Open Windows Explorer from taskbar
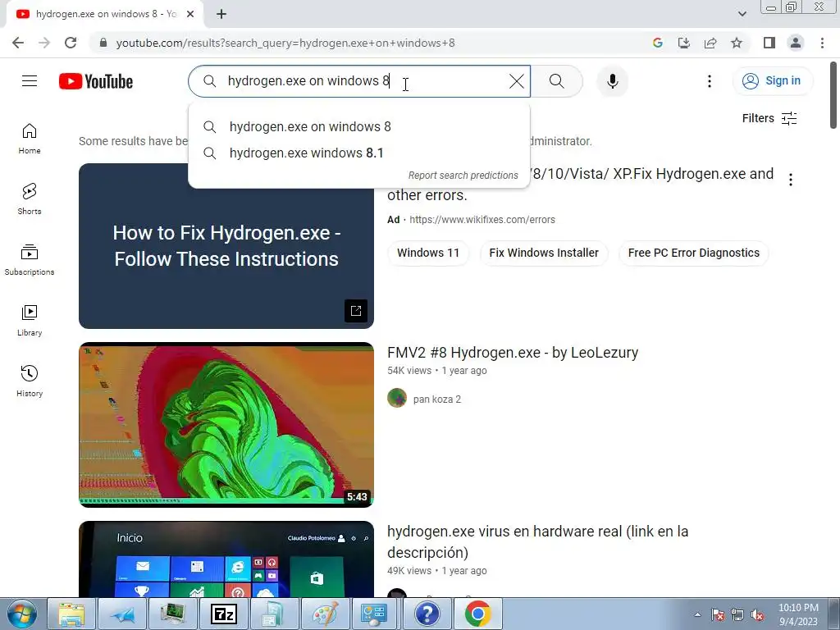840x630 pixels. point(71,614)
